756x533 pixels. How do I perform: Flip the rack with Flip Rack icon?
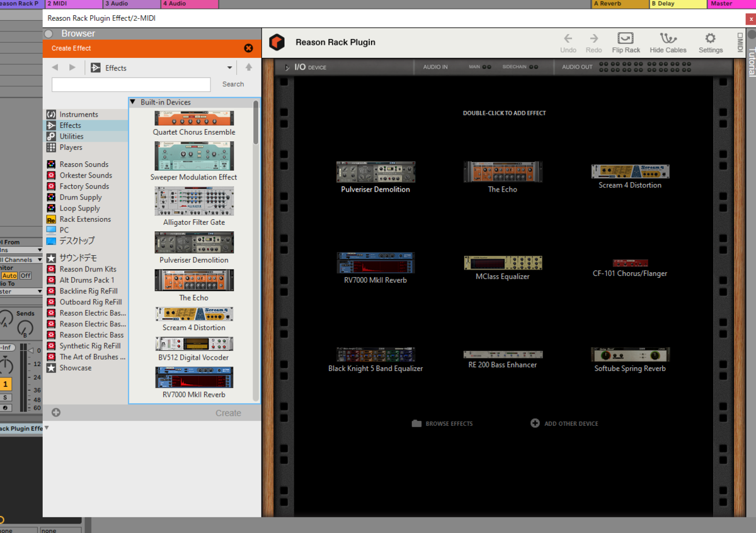[626, 38]
